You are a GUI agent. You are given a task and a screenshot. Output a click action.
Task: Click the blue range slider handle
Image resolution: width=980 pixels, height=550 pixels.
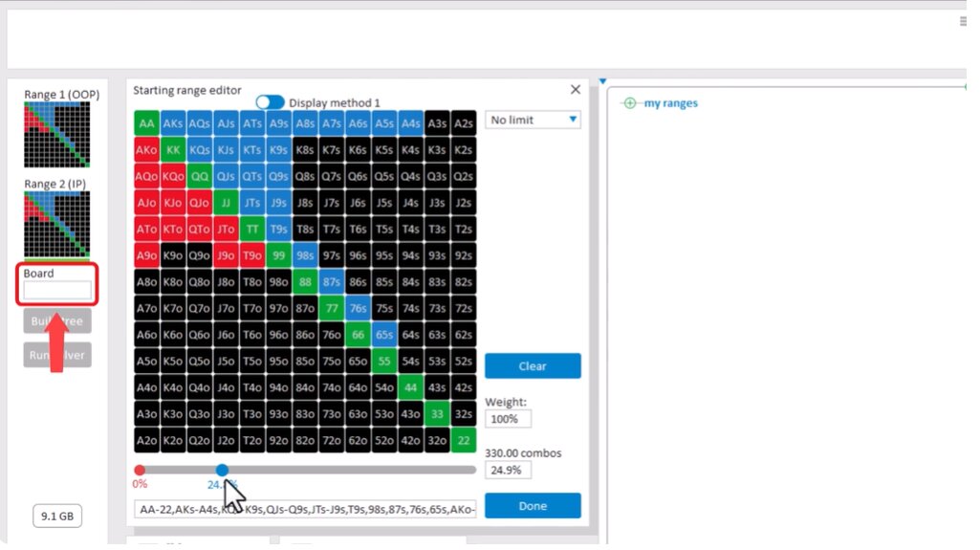[222, 470]
